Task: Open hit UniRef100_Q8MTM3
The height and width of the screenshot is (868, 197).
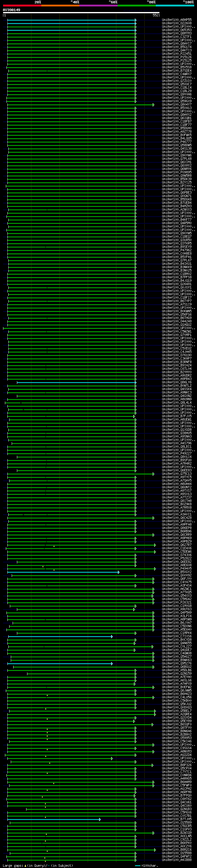Action: (177, 33)
